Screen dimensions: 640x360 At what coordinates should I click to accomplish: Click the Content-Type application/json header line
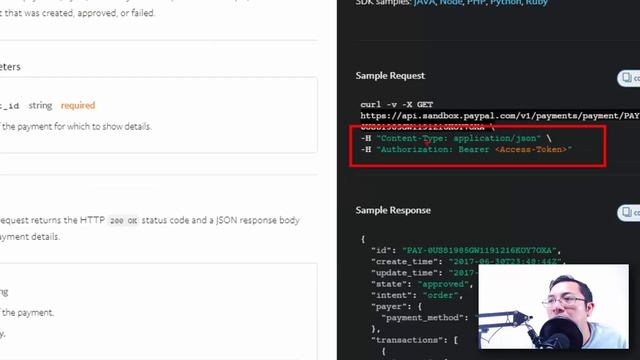tap(456, 138)
